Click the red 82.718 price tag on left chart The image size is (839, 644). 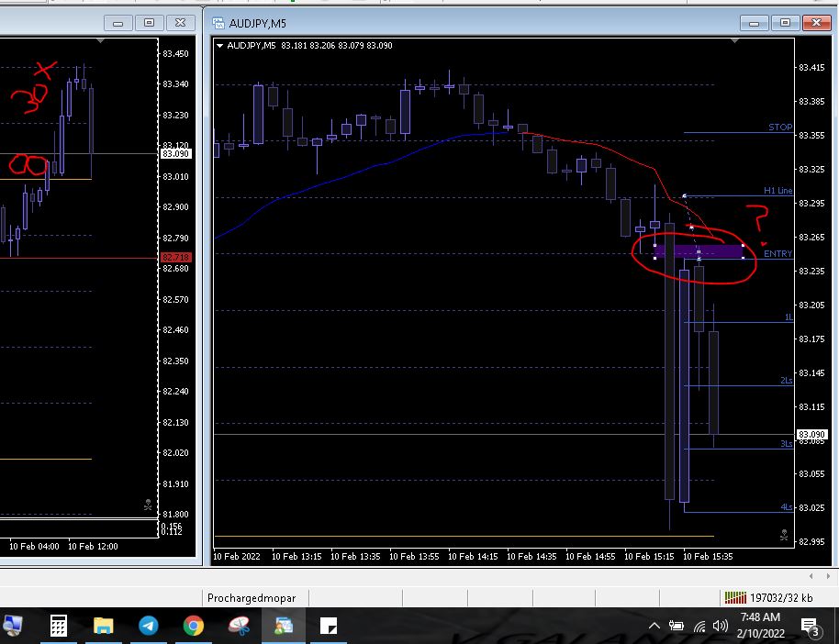(175, 257)
